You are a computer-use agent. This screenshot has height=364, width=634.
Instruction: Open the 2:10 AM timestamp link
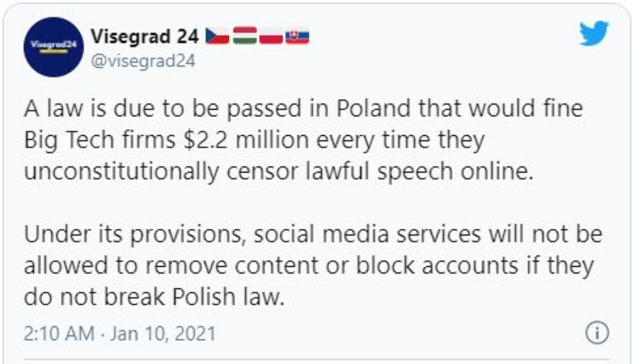[59, 334]
